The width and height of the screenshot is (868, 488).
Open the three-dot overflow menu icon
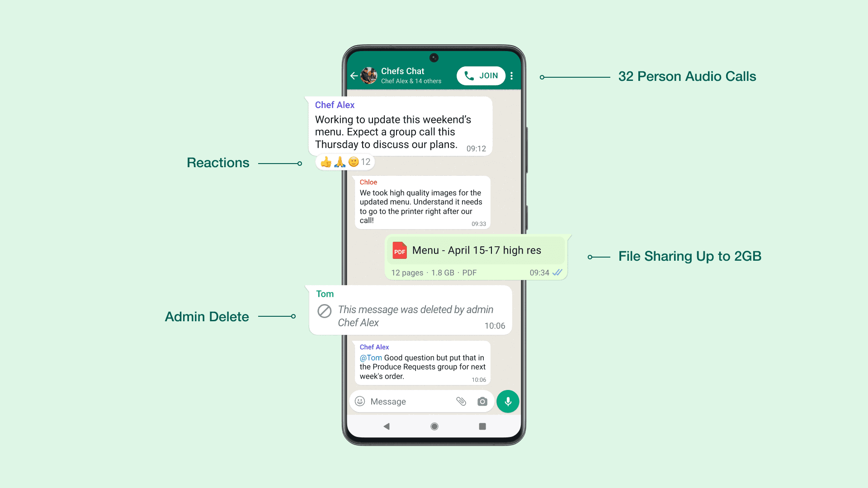point(511,75)
